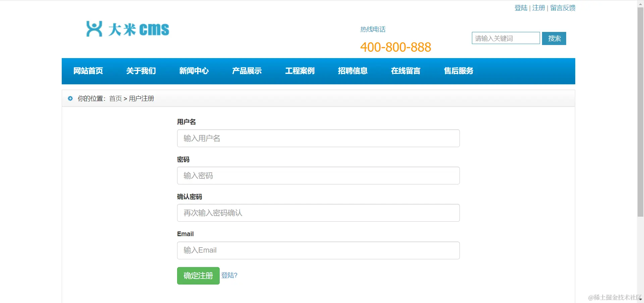Click the blue breadcrumb location bullet icon
The image size is (644, 303).
[x=70, y=98]
